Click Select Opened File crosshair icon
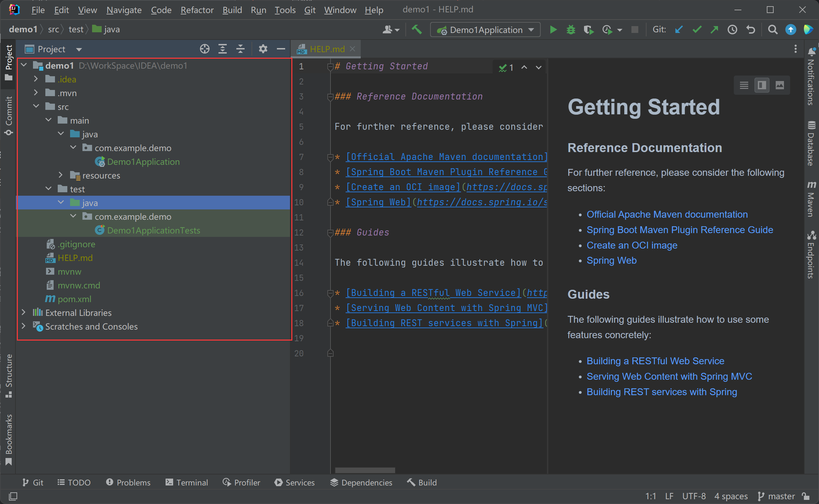Image resolution: width=819 pixels, height=504 pixels. [x=205, y=49]
